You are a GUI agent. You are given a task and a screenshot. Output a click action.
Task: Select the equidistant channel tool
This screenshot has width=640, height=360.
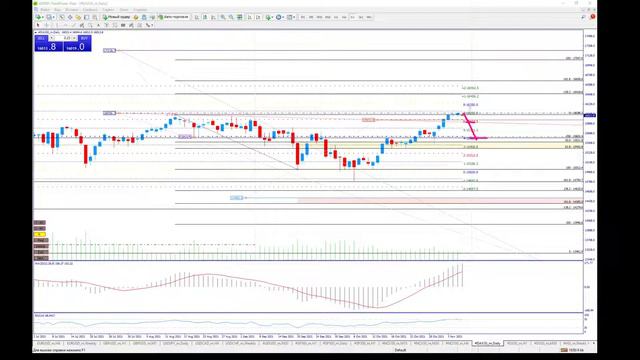tap(82, 25)
